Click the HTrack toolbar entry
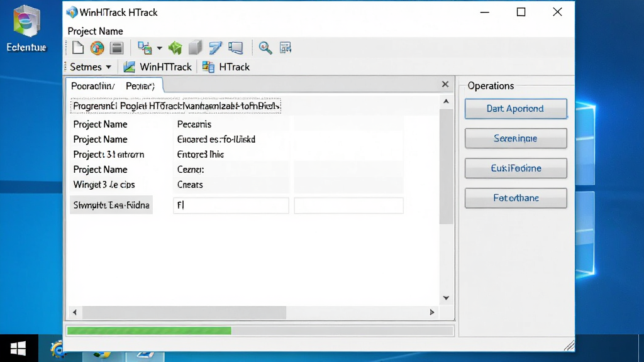The width and height of the screenshot is (644, 362). coord(226,67)
